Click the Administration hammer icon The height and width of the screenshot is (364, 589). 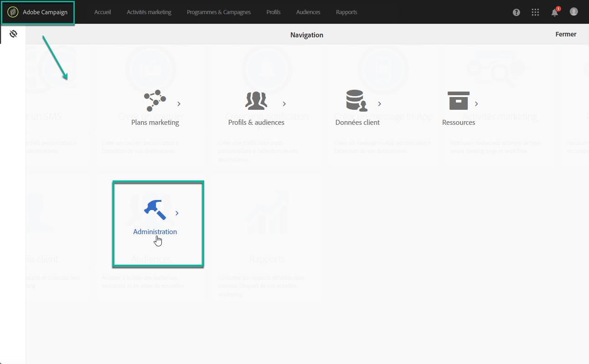pyautogui.click(x=155, y=210)
